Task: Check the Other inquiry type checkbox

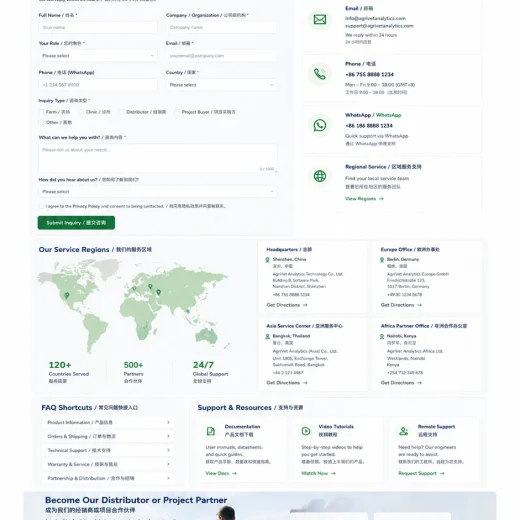Action: (x=41, y=122)
